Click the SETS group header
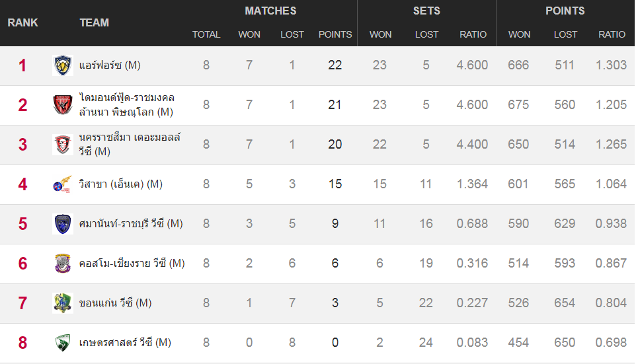This screenshot has height=364, width=638. click(x=426, y=11)
